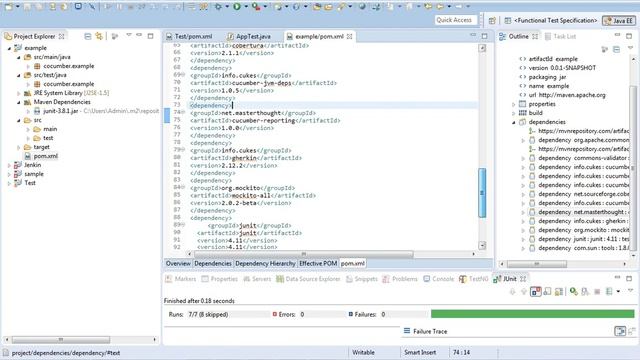Open the Dependencies tab of POM editor
The image size is (640, 360).
click(213, 264)
